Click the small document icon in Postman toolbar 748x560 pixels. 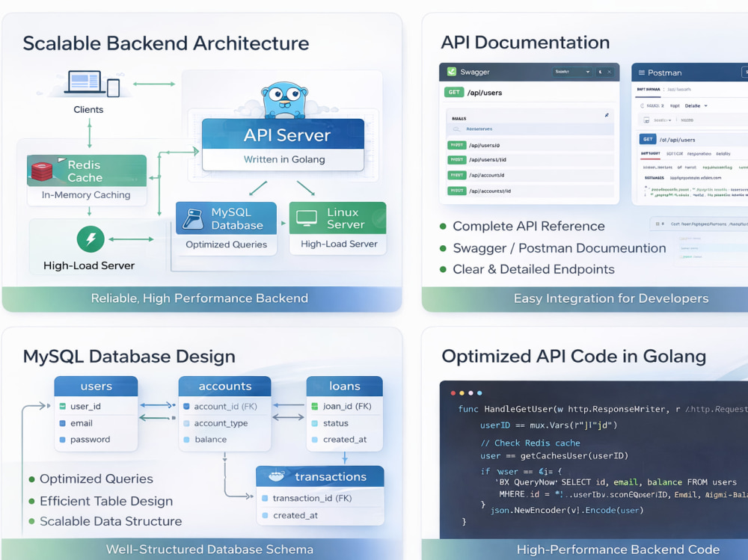point(646,120)
